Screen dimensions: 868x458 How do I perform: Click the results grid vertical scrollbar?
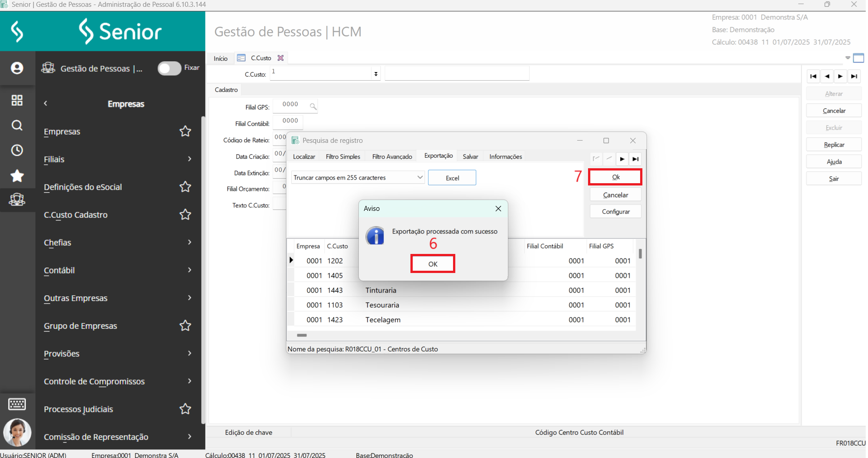click(x=640, y=254)
